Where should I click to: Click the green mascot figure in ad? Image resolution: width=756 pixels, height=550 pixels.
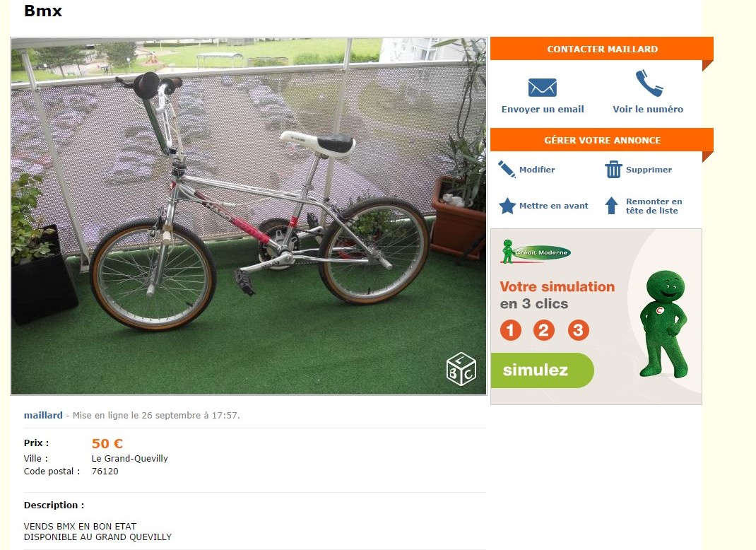(664, 323)
